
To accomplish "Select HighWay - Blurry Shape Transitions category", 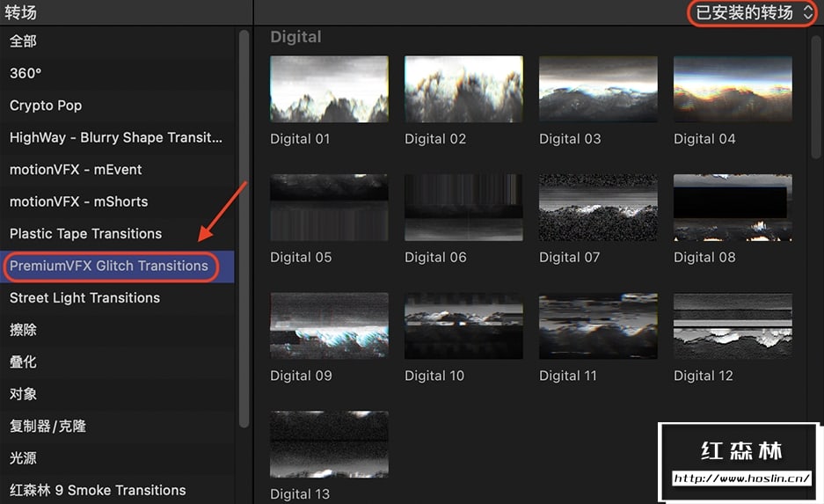I will pos(117,137).
